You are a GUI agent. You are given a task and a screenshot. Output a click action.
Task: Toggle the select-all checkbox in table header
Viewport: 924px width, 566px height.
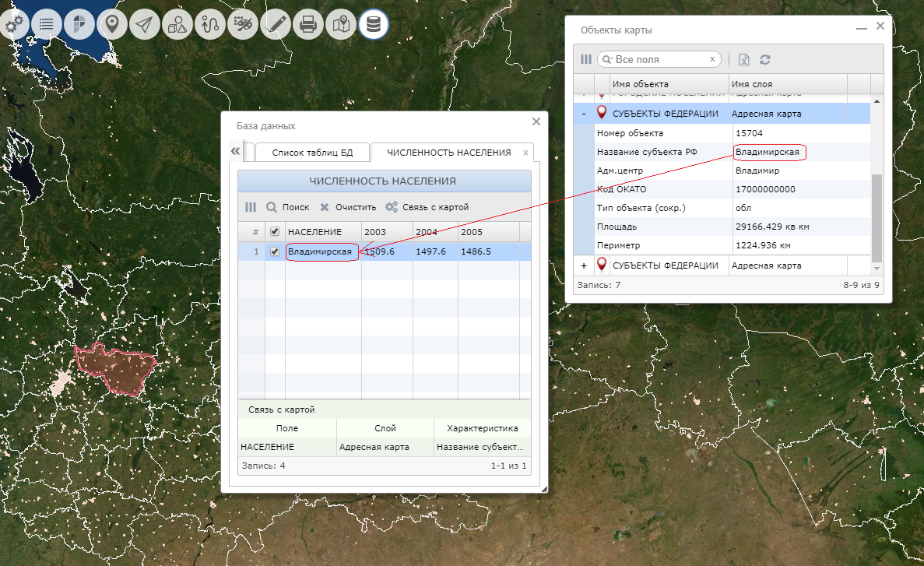pyautogui.click(x=275, y=232)
